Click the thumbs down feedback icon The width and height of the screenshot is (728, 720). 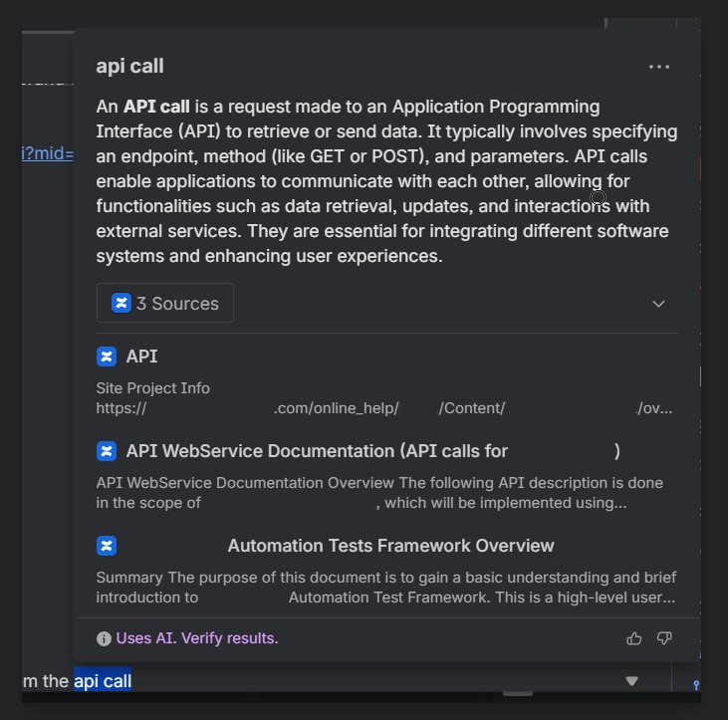(664, 638)
